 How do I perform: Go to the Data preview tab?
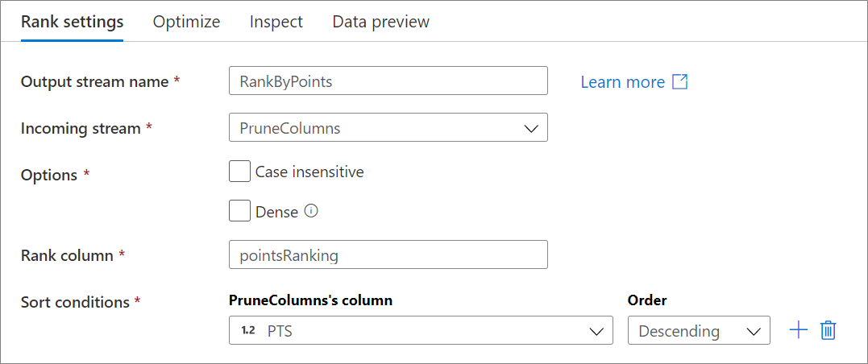pos(380,22)
